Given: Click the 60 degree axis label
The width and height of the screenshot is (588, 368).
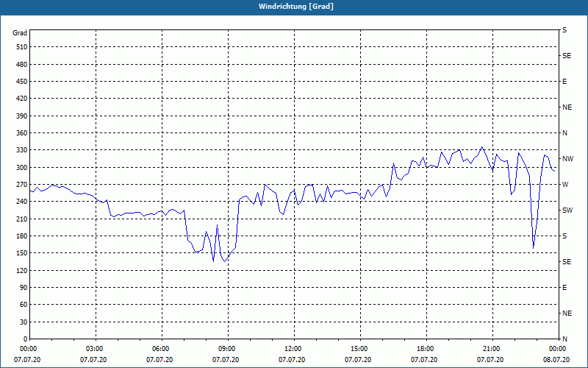Looking at the screenshot, I should (x=24, y=305).
